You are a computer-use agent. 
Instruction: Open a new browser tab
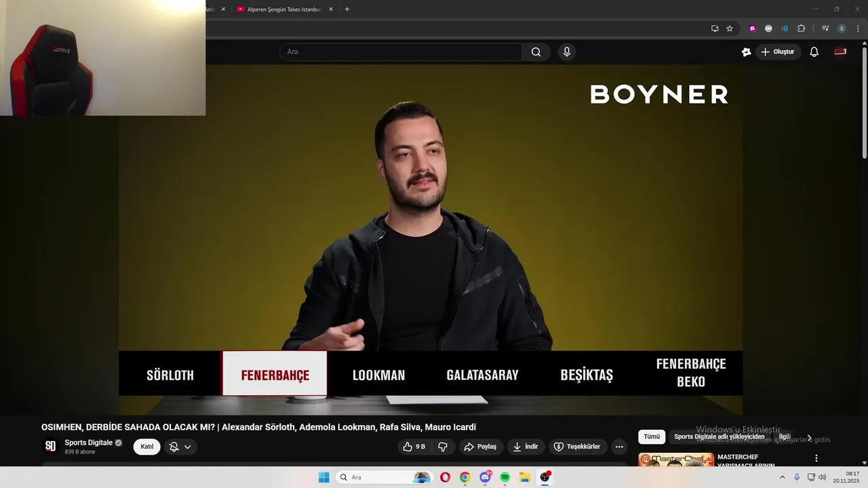point(347,9)
